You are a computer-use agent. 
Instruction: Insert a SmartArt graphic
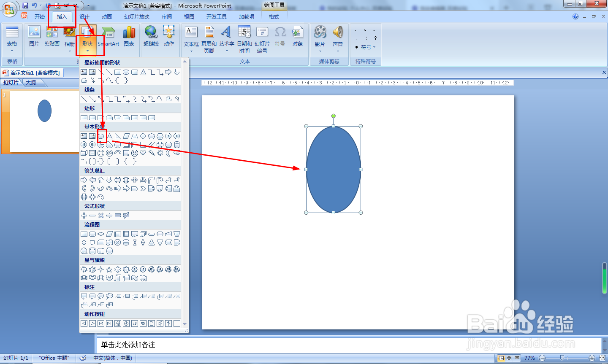[x=109, y=37]
